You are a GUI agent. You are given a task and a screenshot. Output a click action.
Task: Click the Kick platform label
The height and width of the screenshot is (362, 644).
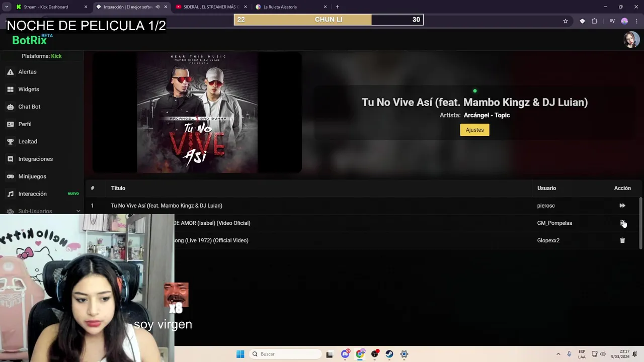point(56,56)
